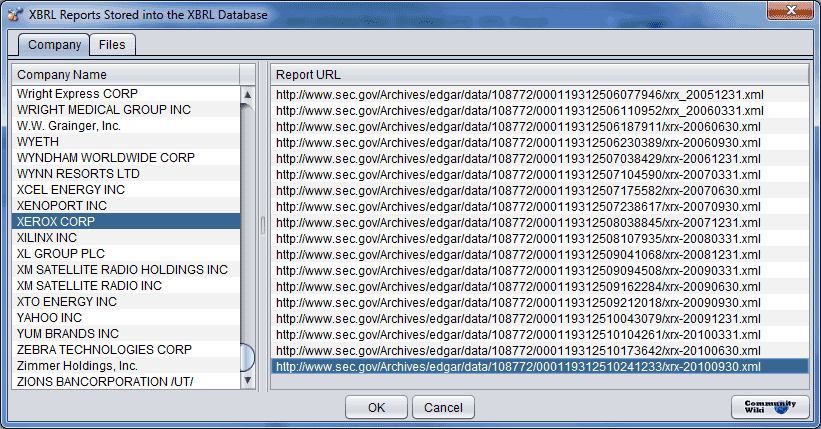Screen dimensions: 821x429
Task: Choose report URL ending xrx-20081231.xml
Action: pyautogui.click(x=540, y=255)
